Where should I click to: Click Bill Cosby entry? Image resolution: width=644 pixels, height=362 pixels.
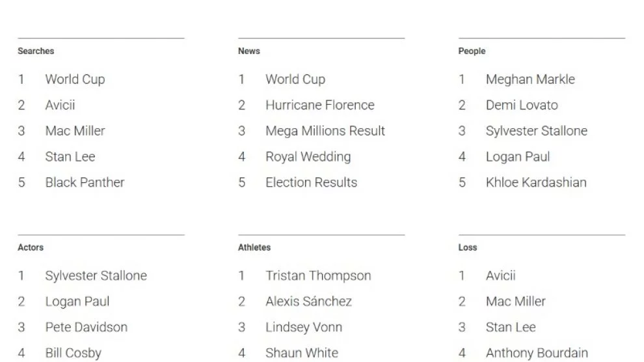click(73, 354)
